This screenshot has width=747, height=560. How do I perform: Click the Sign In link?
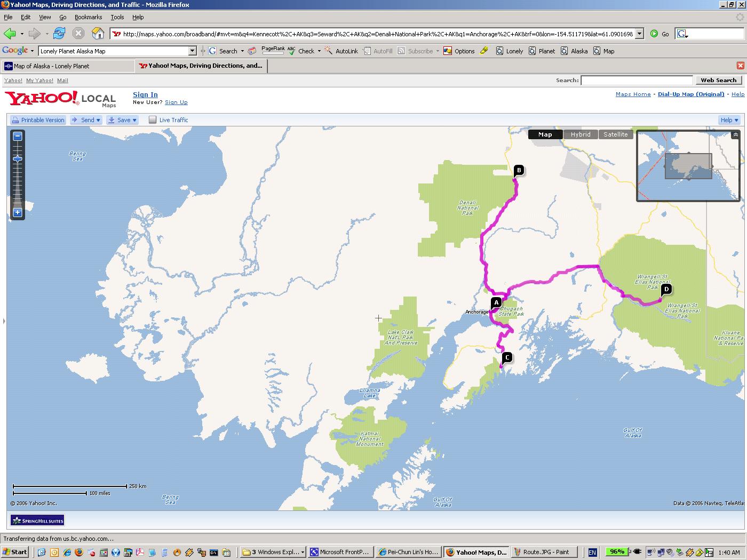tap(145, 94)
